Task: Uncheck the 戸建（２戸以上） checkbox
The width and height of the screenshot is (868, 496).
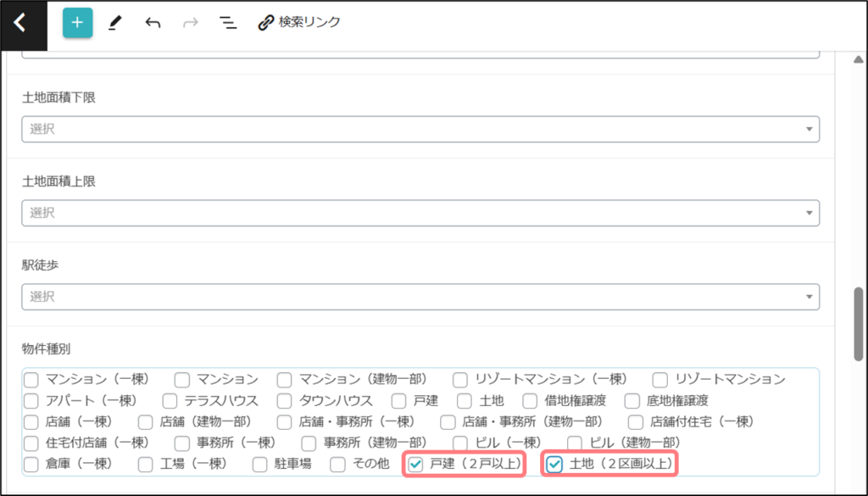Action: 415,464
